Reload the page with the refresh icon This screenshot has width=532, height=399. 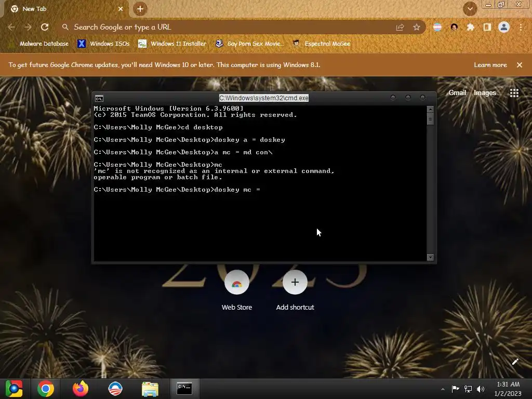tap(45, 27)
